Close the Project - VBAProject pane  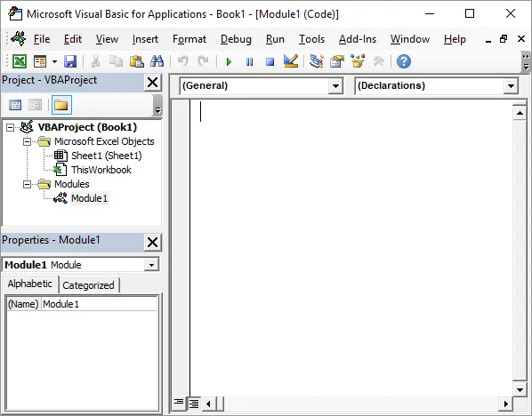(153, 83)
